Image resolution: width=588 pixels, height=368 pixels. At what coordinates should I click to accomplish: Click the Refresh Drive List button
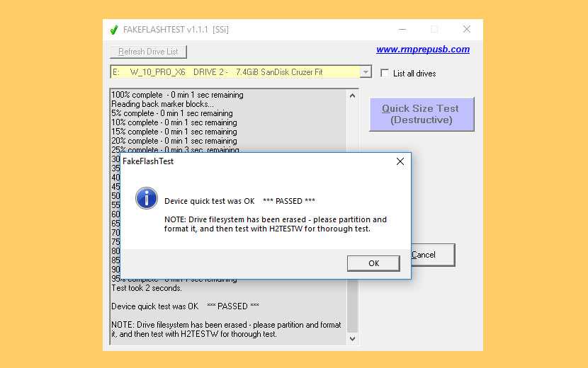[x=148, y=52]
